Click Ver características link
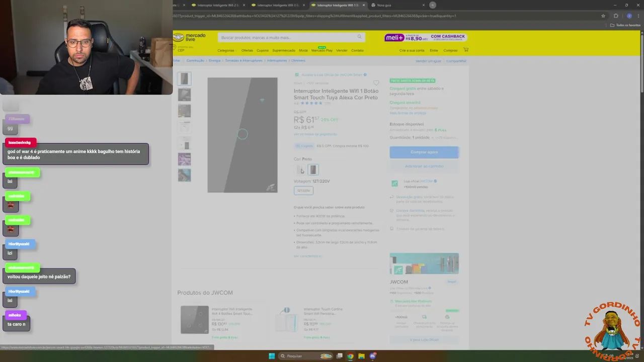The height and width of the screenshot is (362, 644). tap(307, 256)
